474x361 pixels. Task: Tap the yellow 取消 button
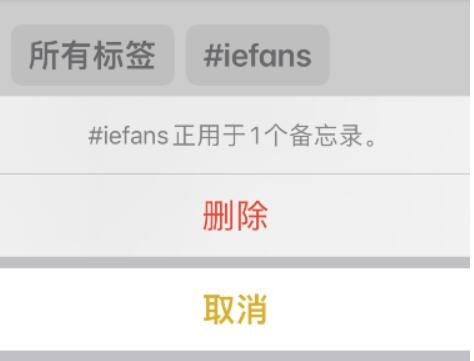point(235,309)
